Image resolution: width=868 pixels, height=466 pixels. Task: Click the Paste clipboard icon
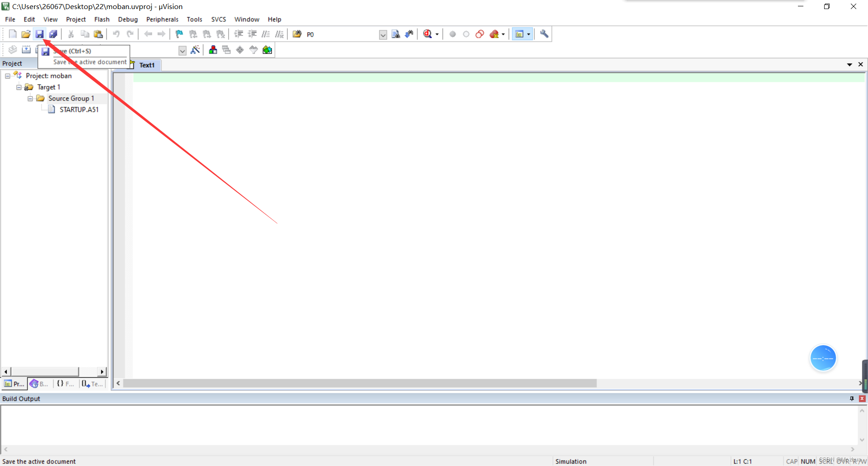pyautogui.click(x=98, y=34)
